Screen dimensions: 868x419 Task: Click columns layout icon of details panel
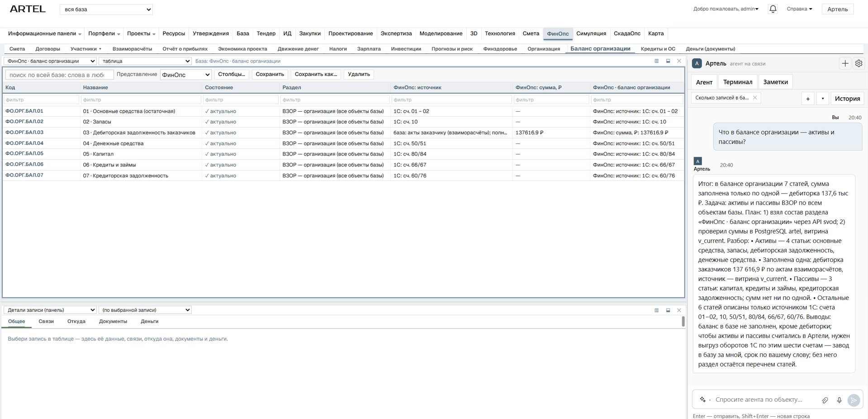point(657,310)
